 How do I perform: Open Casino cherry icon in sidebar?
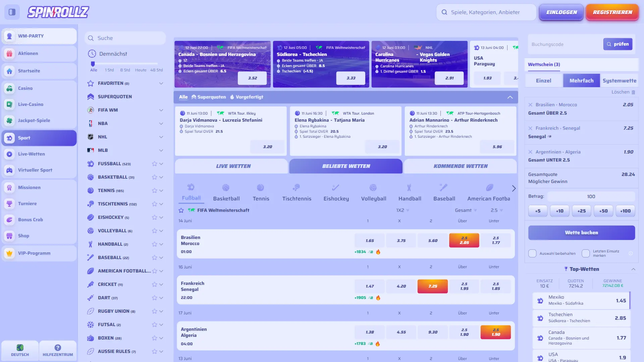[9, 88]
